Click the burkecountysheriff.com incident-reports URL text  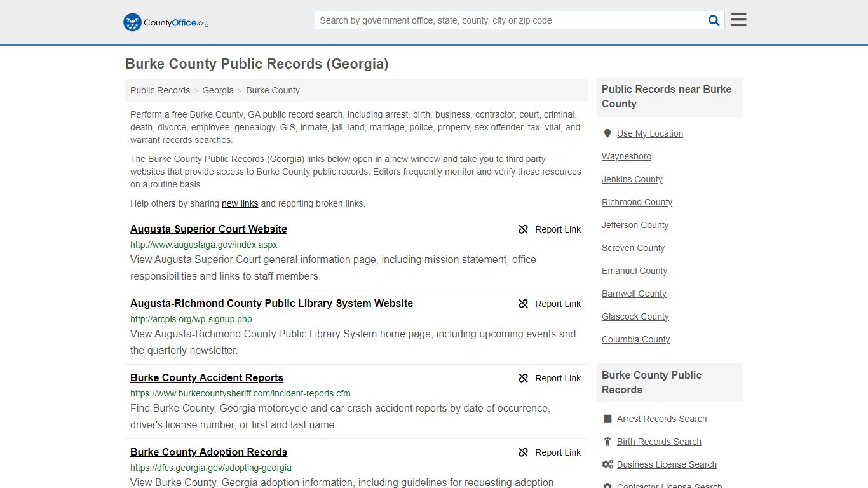240,393
